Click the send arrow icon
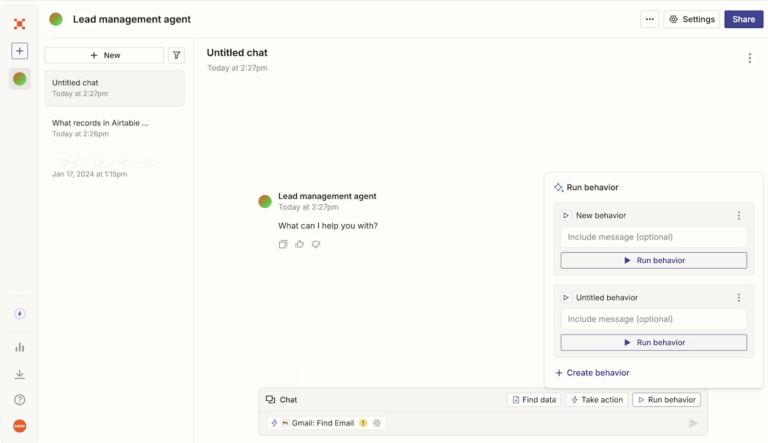 click(x=693, y=423)
